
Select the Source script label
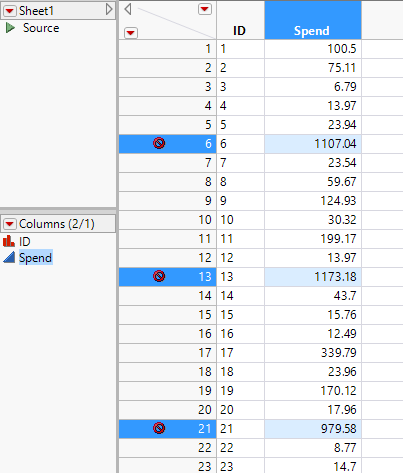pos(41,28)
